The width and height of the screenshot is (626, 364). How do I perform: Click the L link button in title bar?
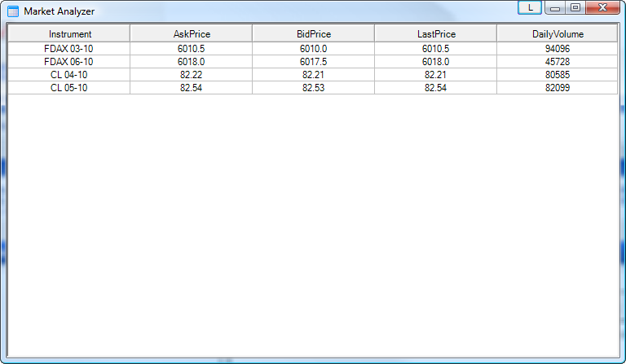(x=530, y=7)
